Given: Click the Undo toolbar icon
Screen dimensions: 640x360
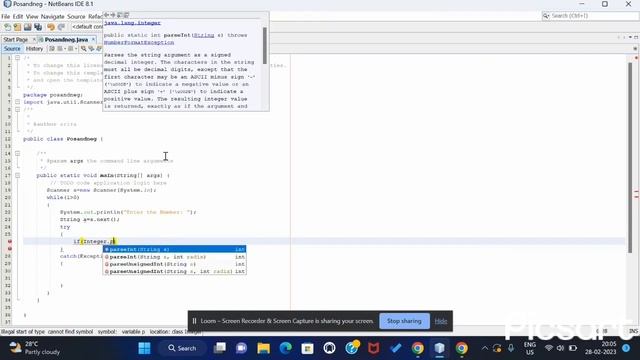Looking at the screenshot, I should click(51, 27).
